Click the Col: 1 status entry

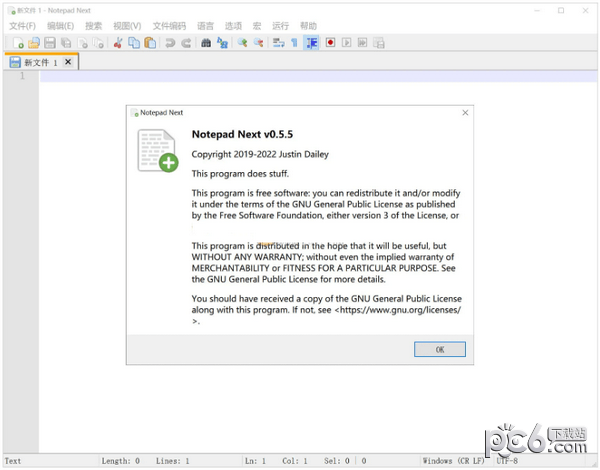click(295, 461)
